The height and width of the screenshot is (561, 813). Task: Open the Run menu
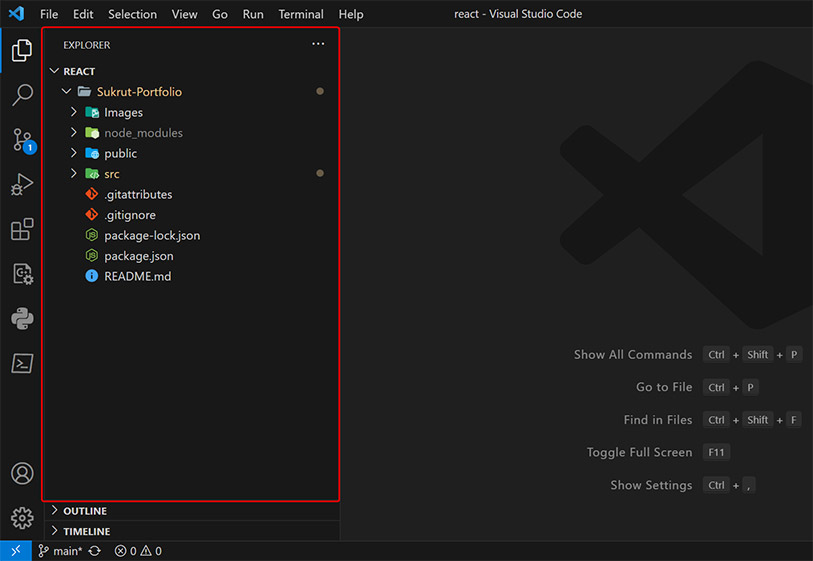pyautogui.click(x=253, y=14)
